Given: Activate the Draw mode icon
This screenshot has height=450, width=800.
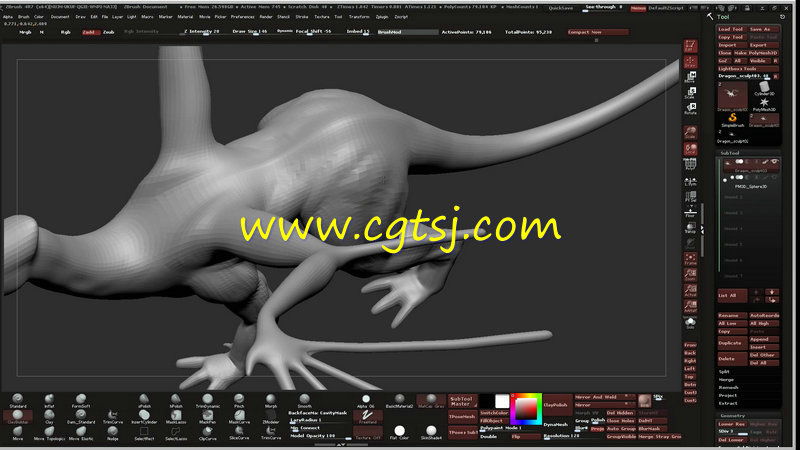Looking at the screenshot, I should coord(690,62).
